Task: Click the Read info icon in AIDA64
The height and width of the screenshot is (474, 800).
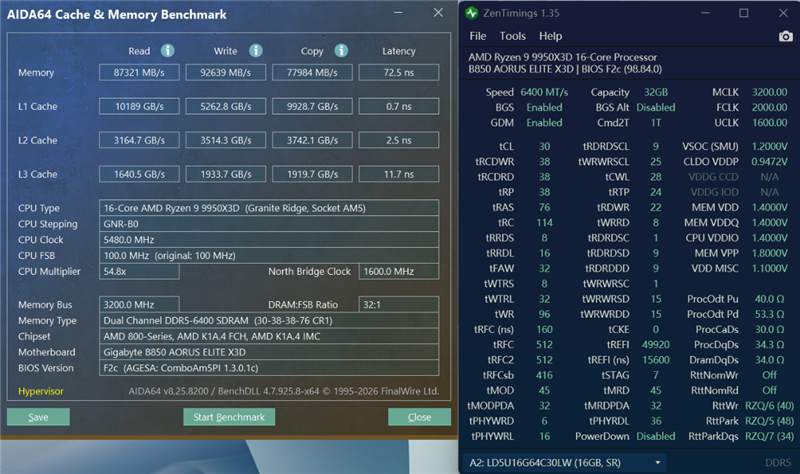Action: coord(167,51)
